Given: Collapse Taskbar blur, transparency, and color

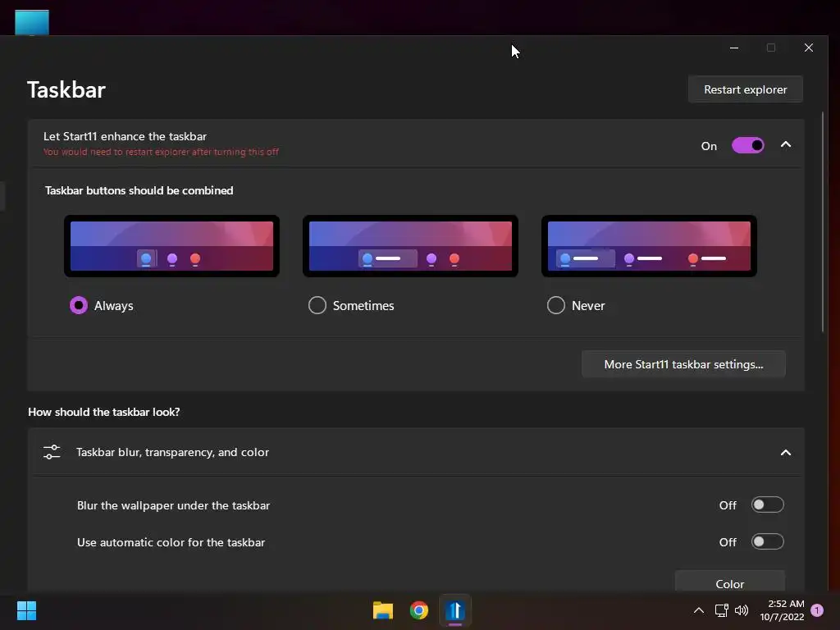Looking at the screenshot, I should pos(785,453).
